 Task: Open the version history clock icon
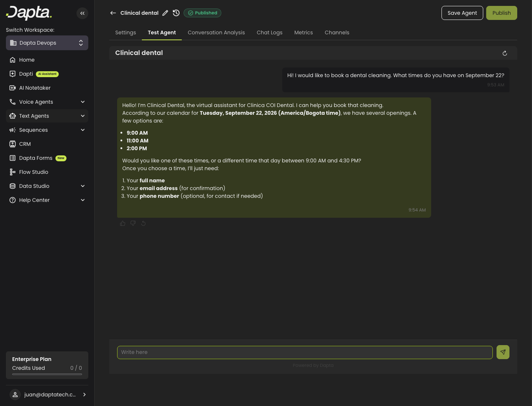pyautogui.click(x=176, y=13)
